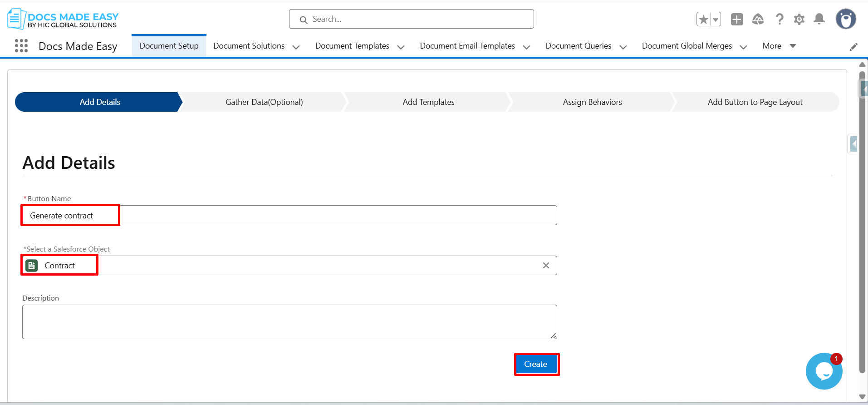Open the user profile avatar
This screenshot has height=405, width=868.
(845, 20)
